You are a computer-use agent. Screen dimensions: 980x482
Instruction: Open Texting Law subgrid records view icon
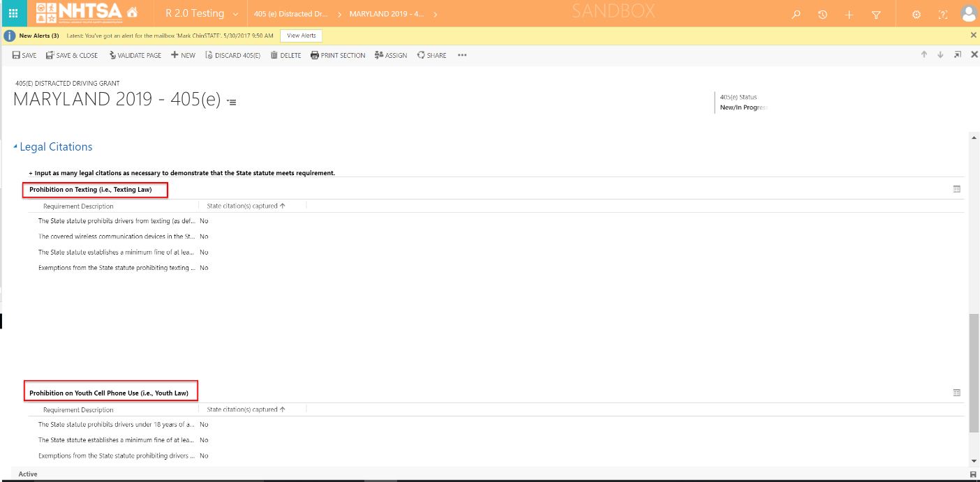tap(957, 189)
